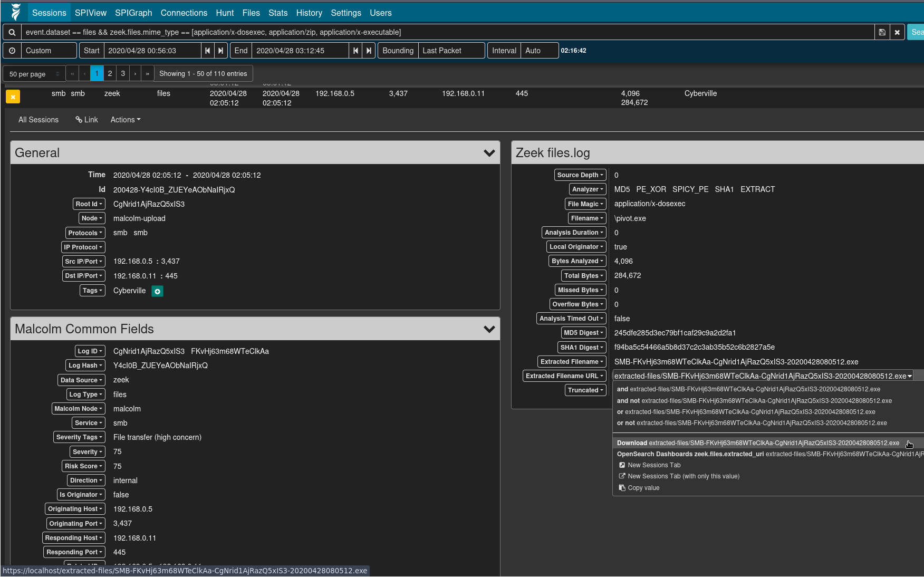Open the Bounding Last Packet selector

coord(451,51)
